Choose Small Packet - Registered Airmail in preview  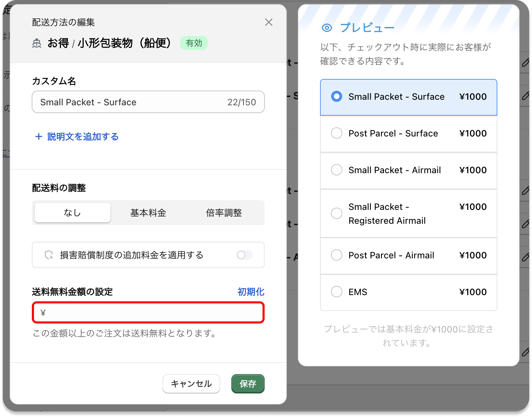pos(336,213)
